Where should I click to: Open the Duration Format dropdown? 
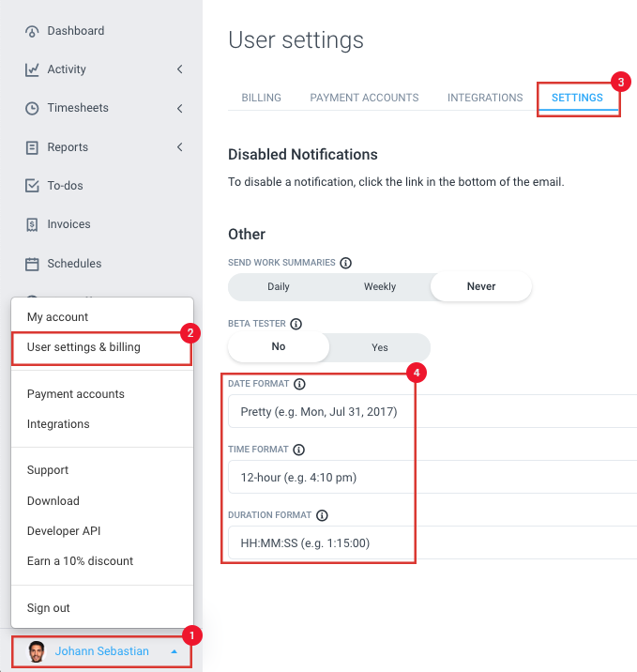point(432,542)
